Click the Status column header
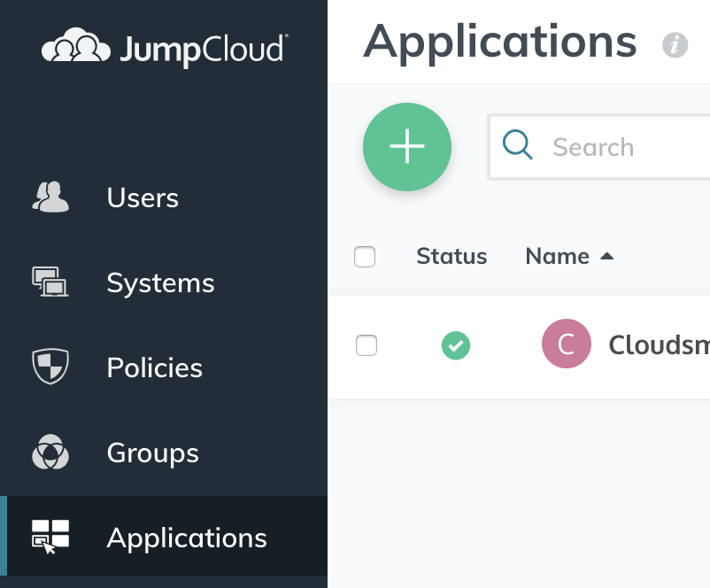This screenshot has height=588, width=710. click(x=451, y=256)
